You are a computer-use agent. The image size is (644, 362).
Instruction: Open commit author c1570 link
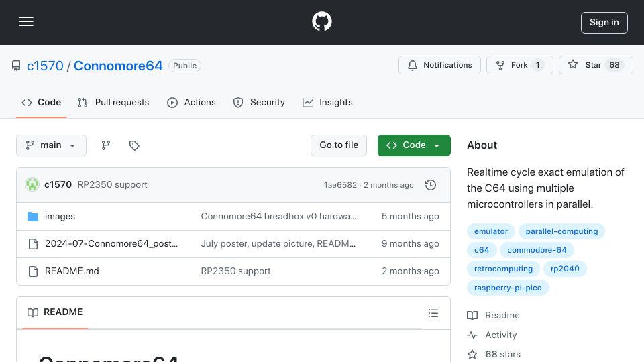click(x=58, y=185)
